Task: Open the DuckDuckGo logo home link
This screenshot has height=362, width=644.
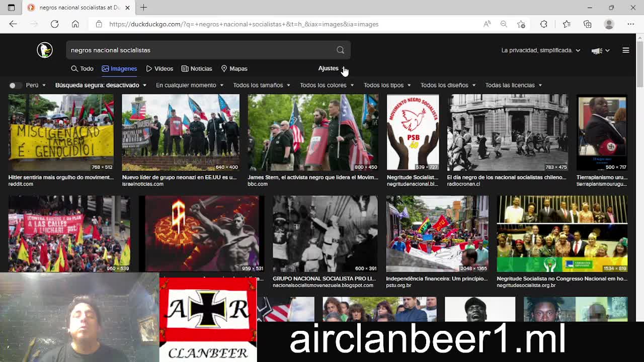Action: pos(45,50)
